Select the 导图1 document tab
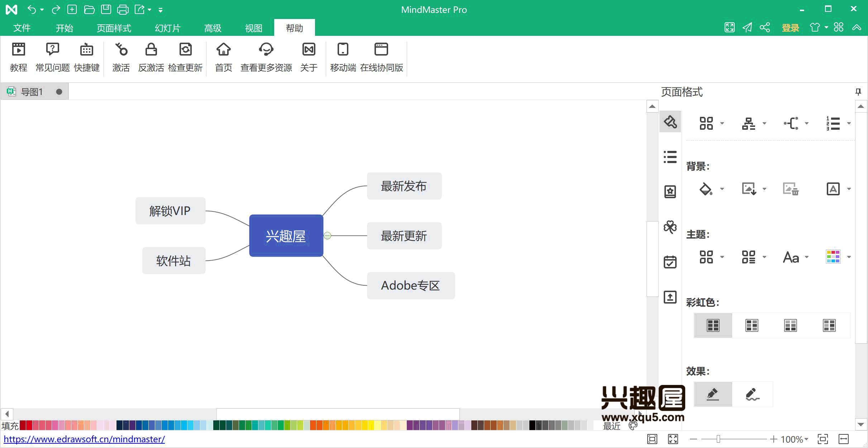Viewport: 868px width, 448px height. pos(34,92)
